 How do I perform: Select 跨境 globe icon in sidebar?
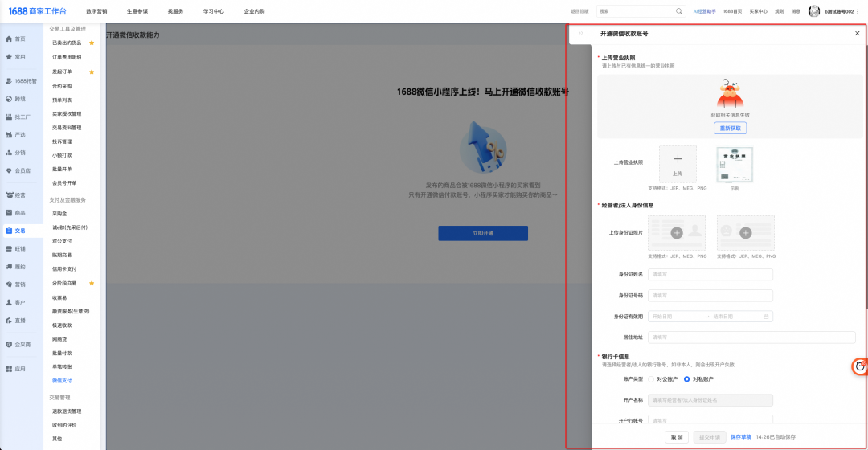tap(9, 99)
